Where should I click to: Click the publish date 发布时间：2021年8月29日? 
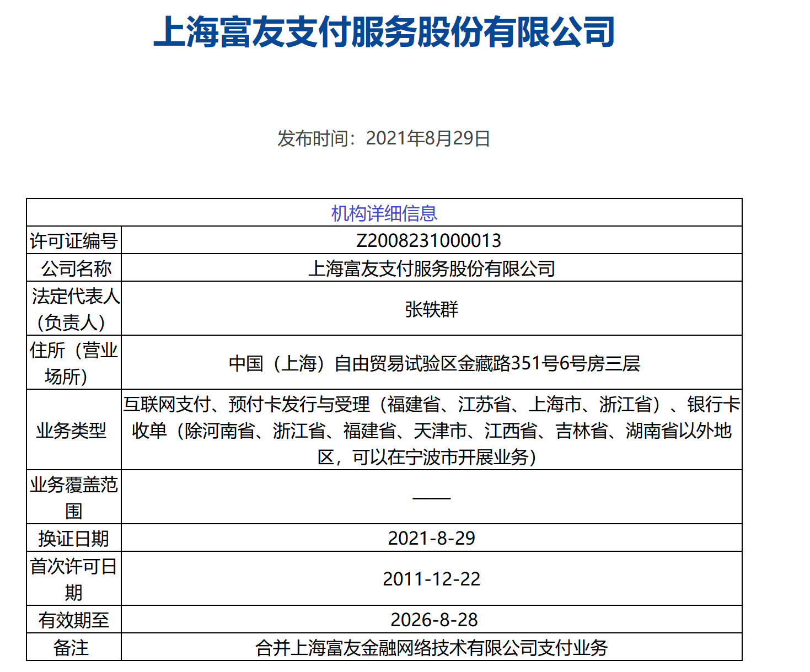coord(384,138)
